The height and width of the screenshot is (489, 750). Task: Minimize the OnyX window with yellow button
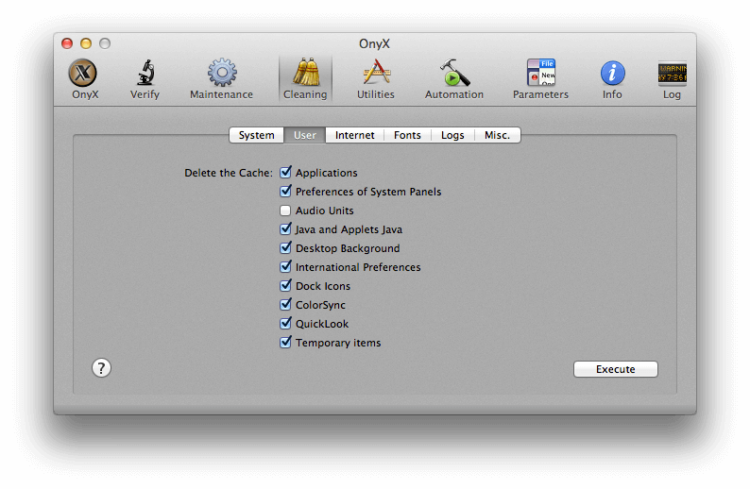86,44
